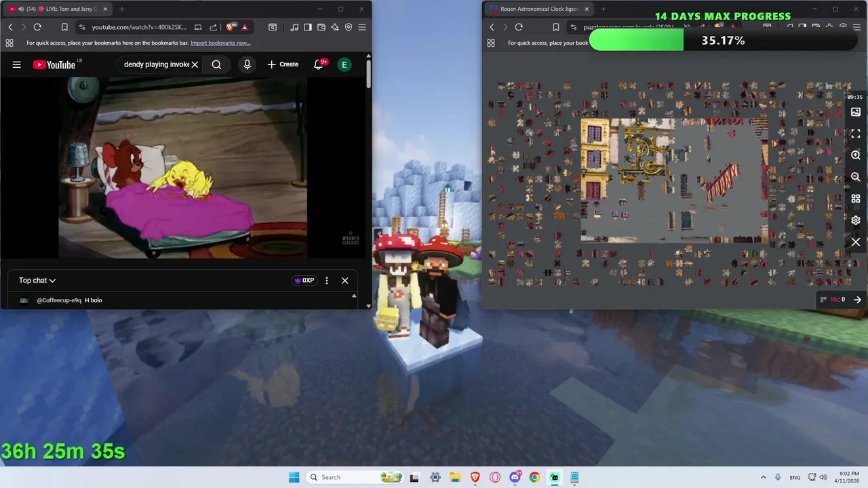The width and height of the screenshot is (868, 488).
Task: Click the YouTube search field
Action: point(156,64)
